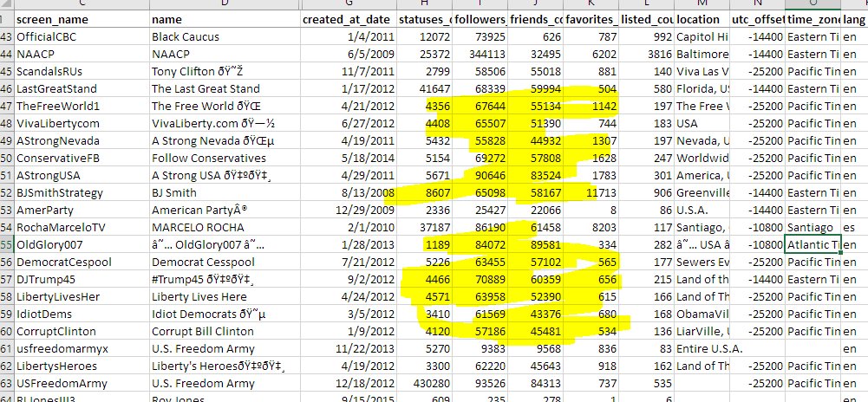Image resolution: width=868 pixels, height=402 pixels.
Task: Select the LibertyLivesHer cell
Action: tap(82, 297)
